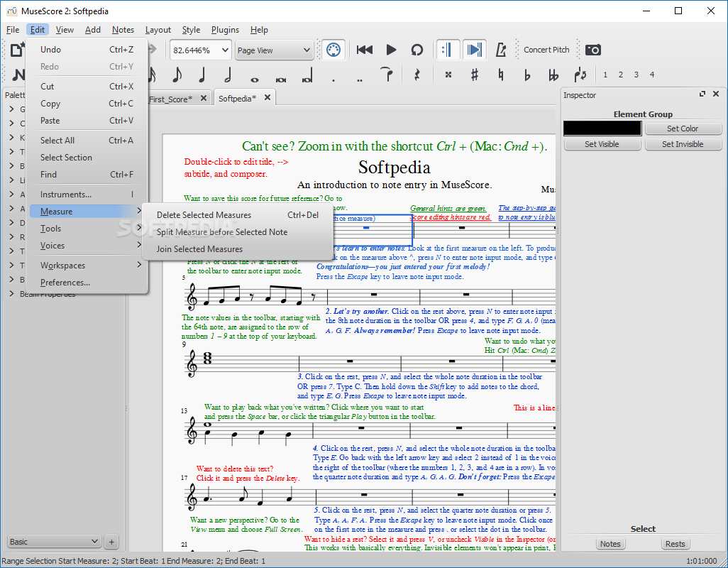Toggle loop playback icon
The width and height of the screenshot is (728, 568).
pos(417,50)
